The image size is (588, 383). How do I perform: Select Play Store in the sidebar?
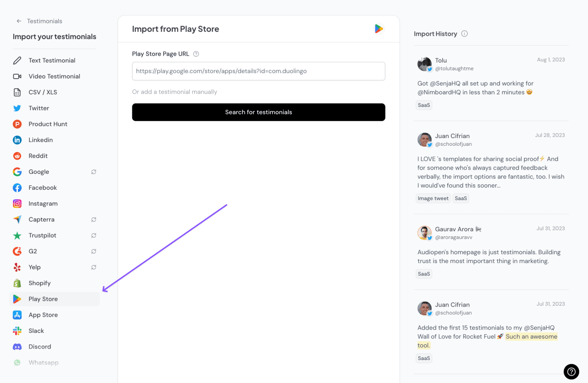[54, 299]
